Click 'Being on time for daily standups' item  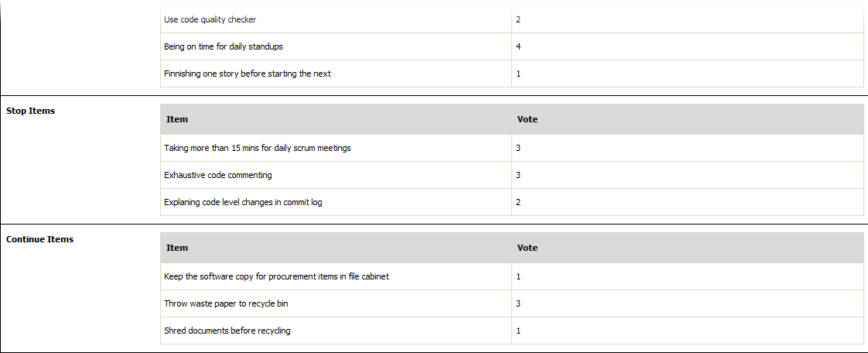coord(224,46)
